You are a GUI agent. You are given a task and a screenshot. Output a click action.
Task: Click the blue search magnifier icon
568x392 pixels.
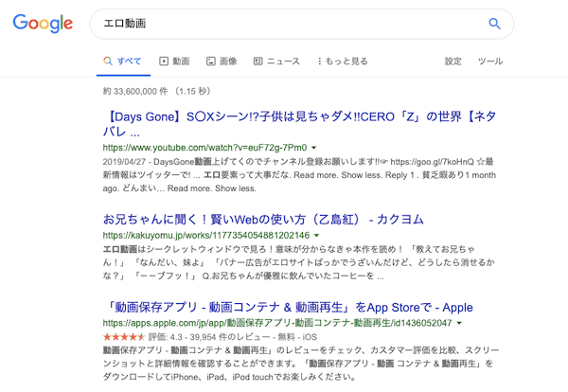pyautogui.click(x=494, y=24)
